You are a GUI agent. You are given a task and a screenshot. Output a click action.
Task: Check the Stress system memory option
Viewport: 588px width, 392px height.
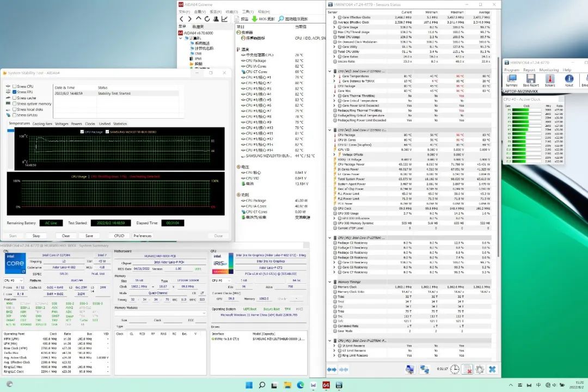point(15,103)
